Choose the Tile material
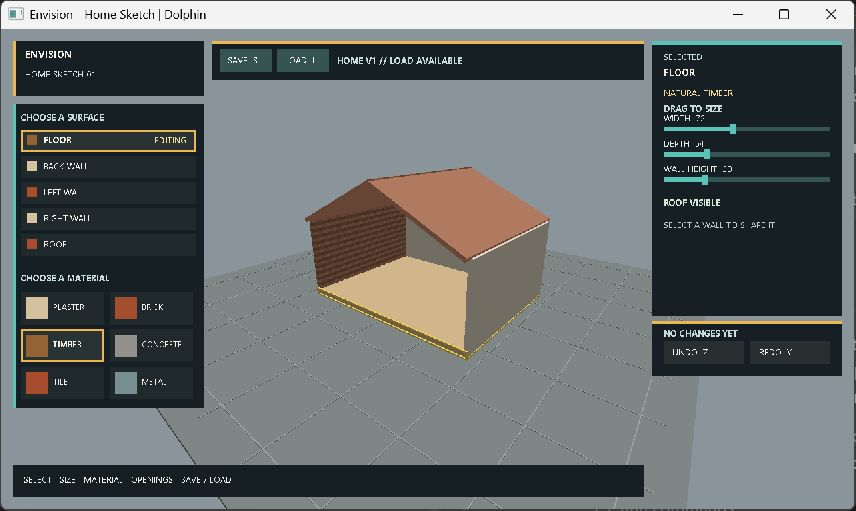Viewport: 856px width, 511px height. point(62,382)
